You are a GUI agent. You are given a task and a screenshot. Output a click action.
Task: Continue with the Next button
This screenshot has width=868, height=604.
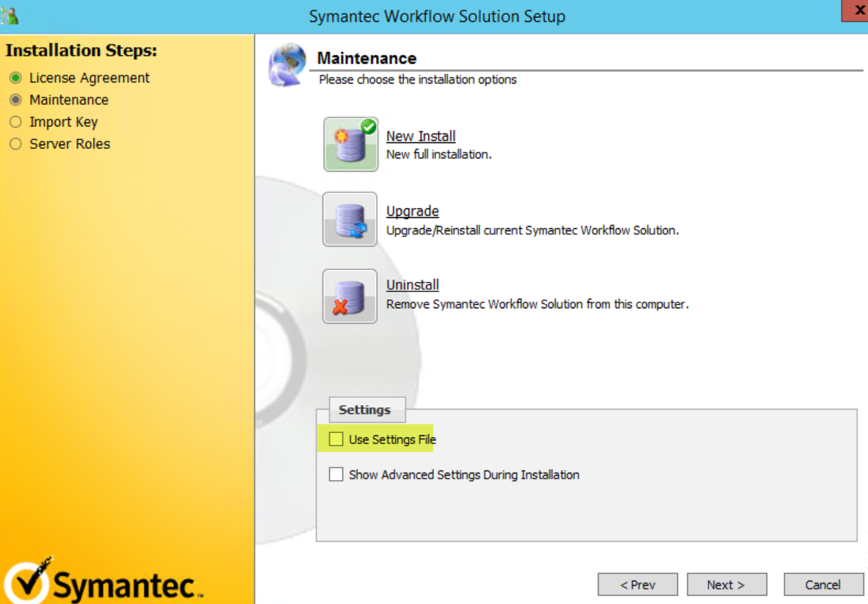pos(727,585)
